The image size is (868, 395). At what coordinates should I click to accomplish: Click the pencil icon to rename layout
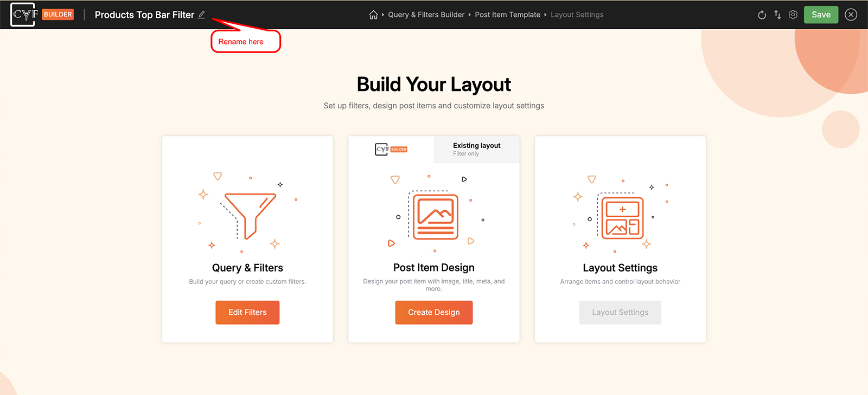(201, 15)
